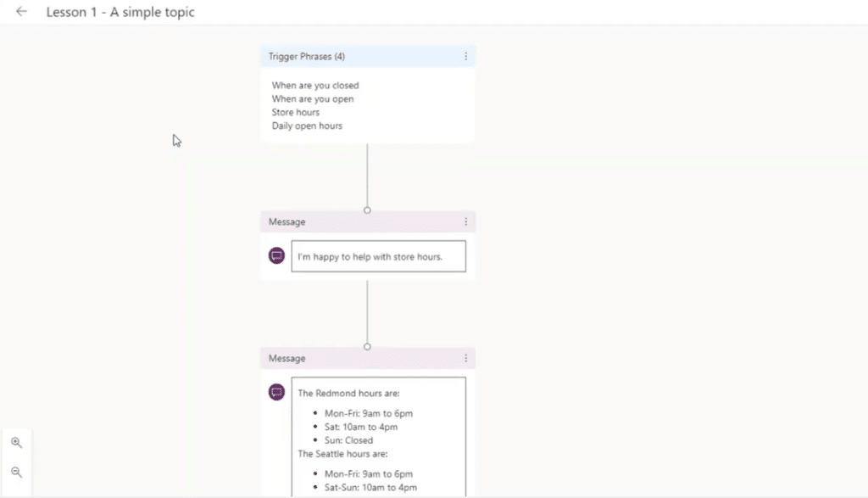Select connector node above first Message
The image size is (868, 498).
[x=367, y=210]
